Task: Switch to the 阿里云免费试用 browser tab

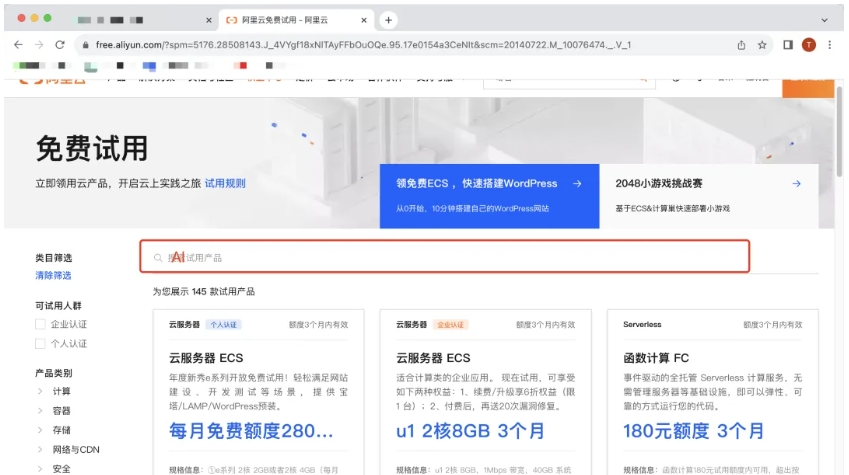Action: click(295, 20)
